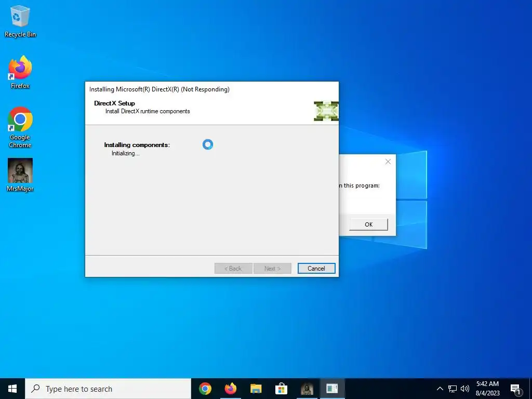Open the Recycle Bin desktop icon

click(20, 21)
